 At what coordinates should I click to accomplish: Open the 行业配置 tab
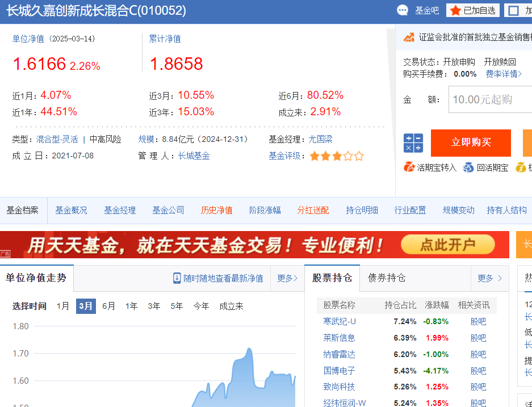410,210
